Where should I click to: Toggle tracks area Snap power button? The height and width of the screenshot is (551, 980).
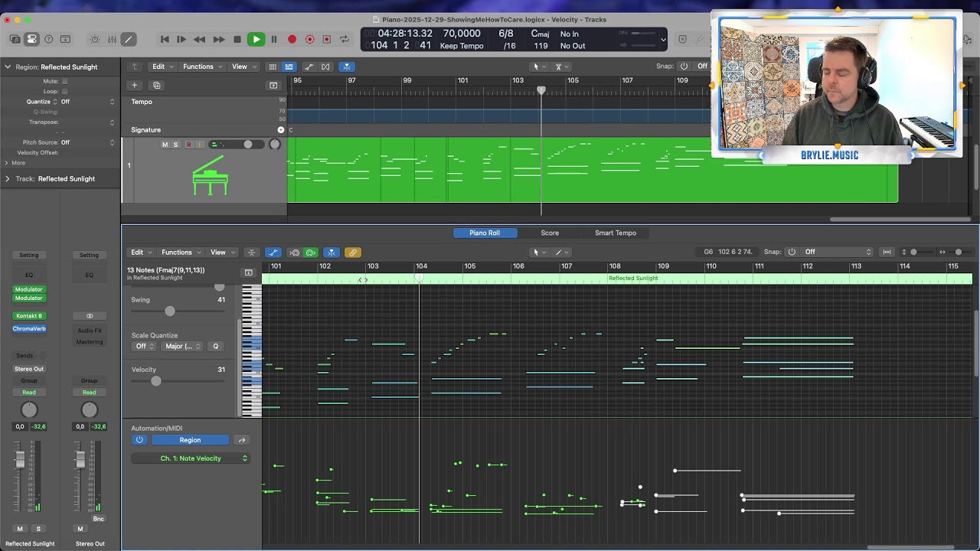click(x=684, y=66)
